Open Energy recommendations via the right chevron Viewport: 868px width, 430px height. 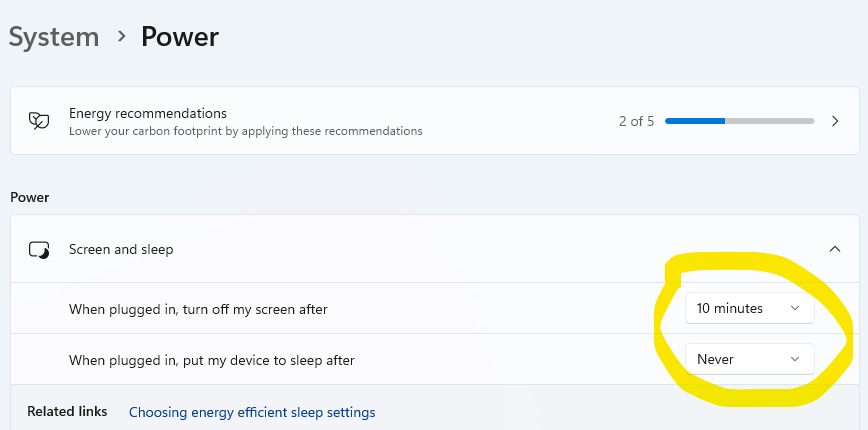pos(835,121)
